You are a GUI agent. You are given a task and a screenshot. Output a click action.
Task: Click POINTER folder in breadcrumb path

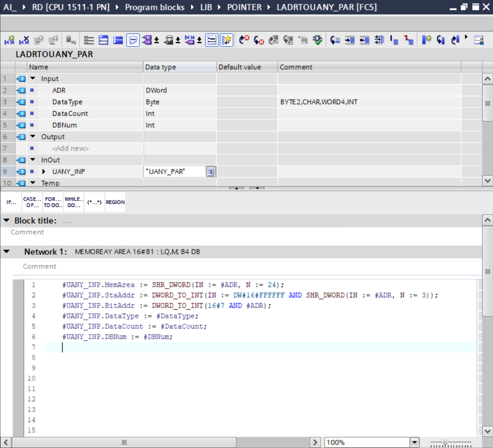(244, 7)
